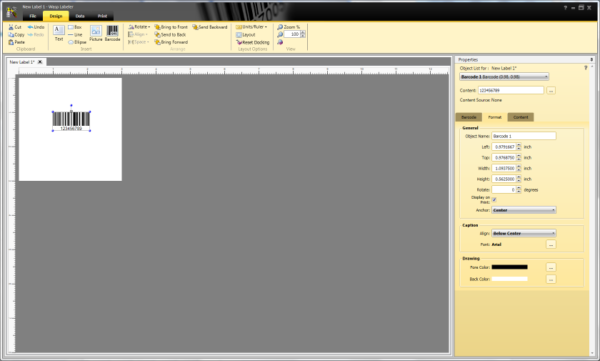Viewport: 600px width, 361px height.
Task: Insert a Barcode object
Action: 112,33
